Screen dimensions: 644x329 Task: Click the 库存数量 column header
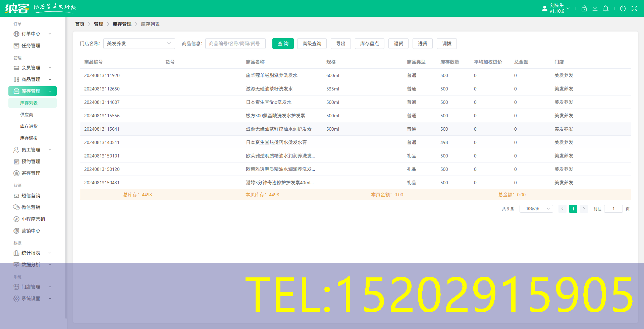point(450,62)
